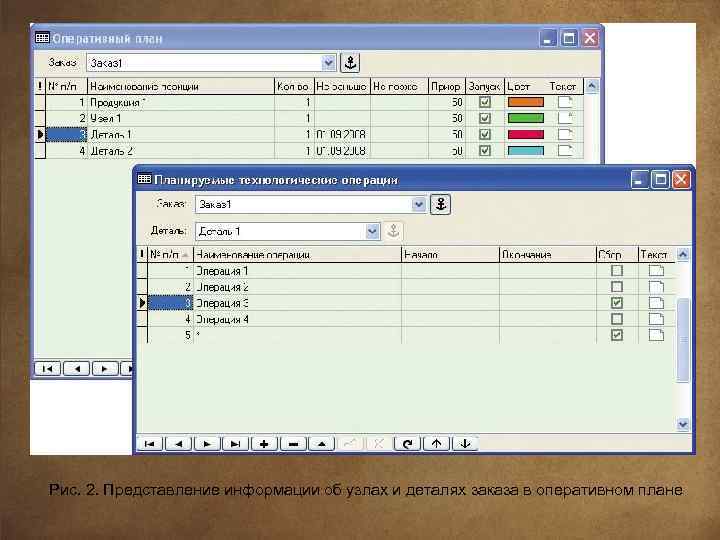Select the Продукция 1 row name
This screenshot has height=540, width=720.
[118, 102]
